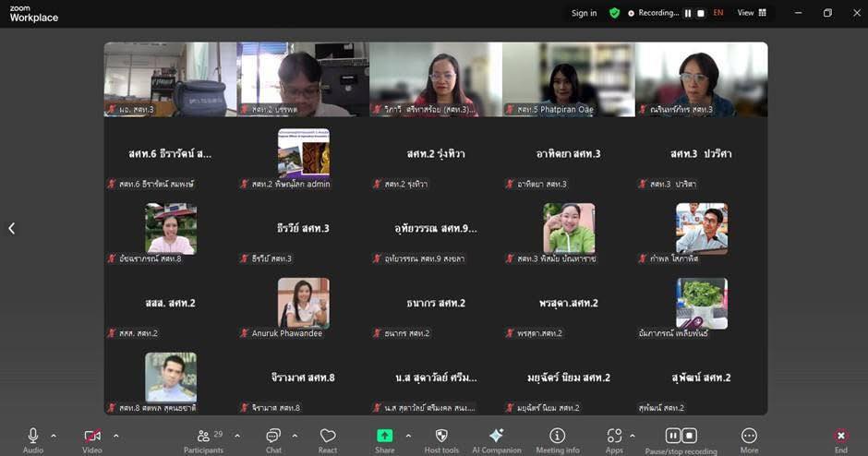Viewport: 868px width, 456px height.
Task: Open the View layout menu
Action: (x=752, y=13)
